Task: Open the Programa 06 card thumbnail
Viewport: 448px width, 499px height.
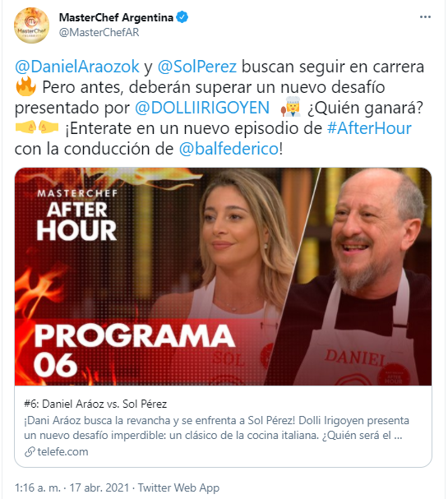Action: (223, 276)
